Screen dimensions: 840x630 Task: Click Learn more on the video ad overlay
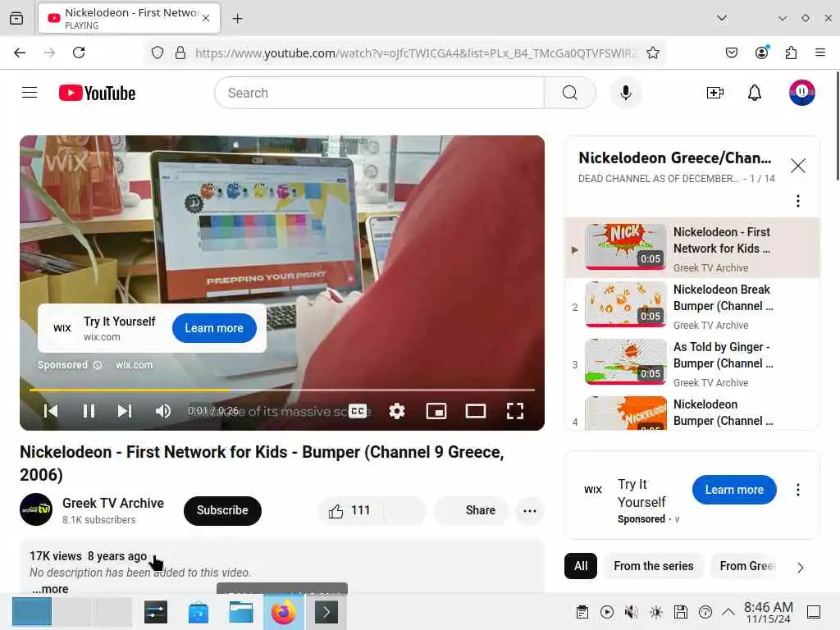214,328
